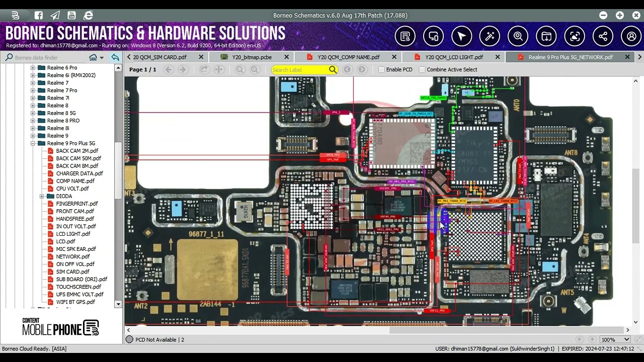The image size is (644, 362).
Task: Enable the PCD checkbox
Action: (x=381, y=69)
